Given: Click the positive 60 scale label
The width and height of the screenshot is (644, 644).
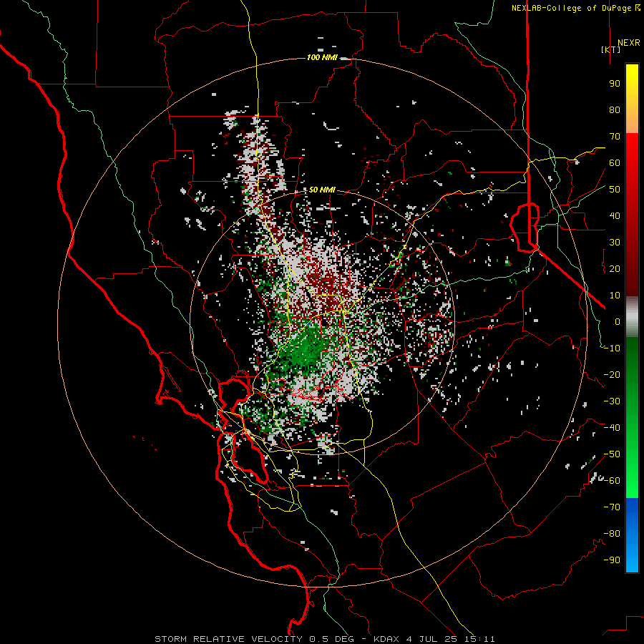Looking at the screenshot, I should click(x=615, y=163).
